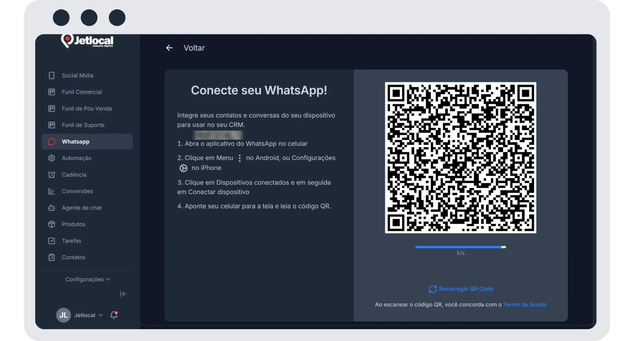
Task: Click the Funil de Suporte board icon
Action: pyautogui.click(x=52, y=125)
